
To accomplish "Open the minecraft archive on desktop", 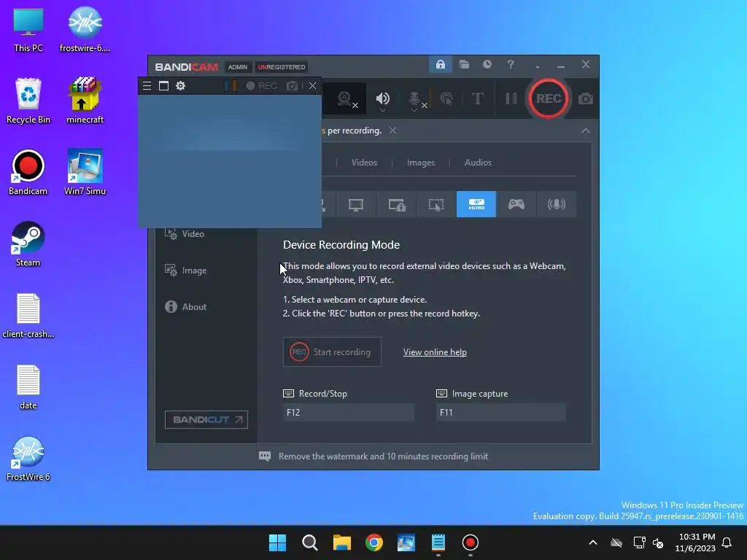I will 85,101.
